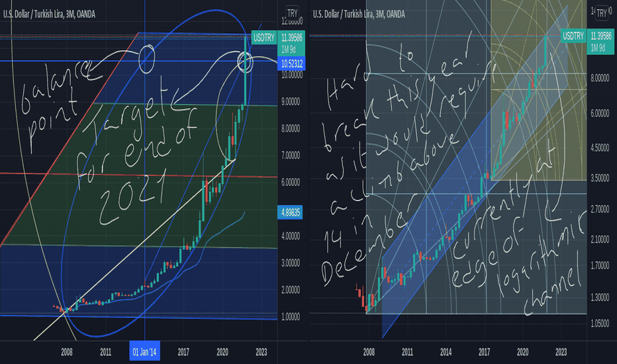Click the 8.00000 label on right chart's log axis
This screenshot has height=364, width=617.
coord(600,78)
